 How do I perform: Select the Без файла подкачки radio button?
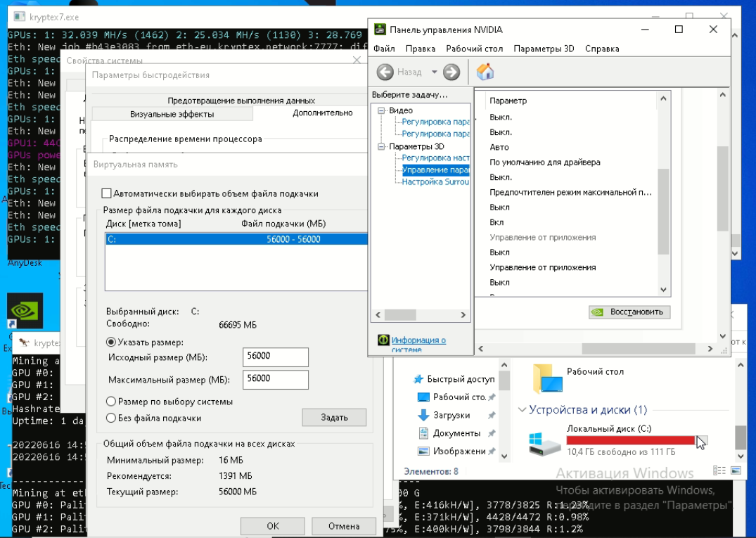tap(111, 418)
